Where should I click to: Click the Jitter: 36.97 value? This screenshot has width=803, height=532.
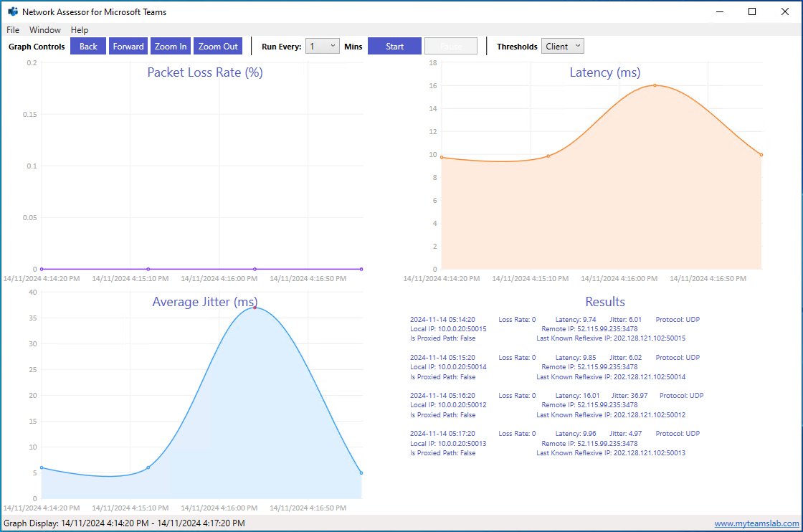point(629,395)
